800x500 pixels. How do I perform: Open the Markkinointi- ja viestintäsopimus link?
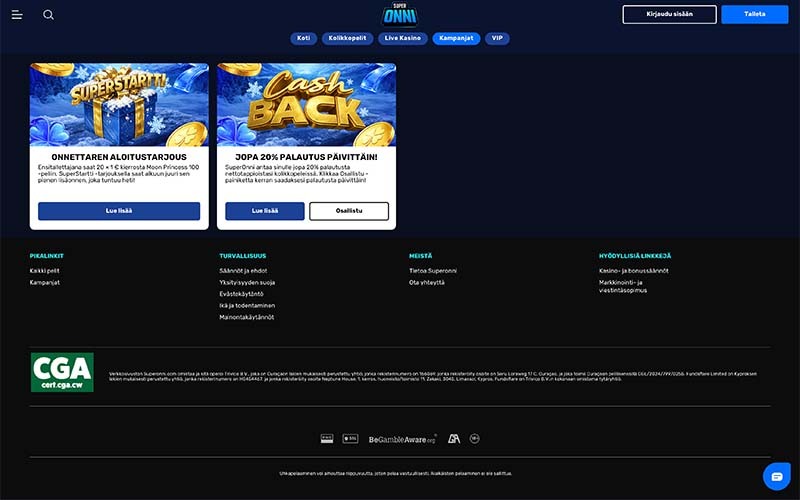pos(623,286)
